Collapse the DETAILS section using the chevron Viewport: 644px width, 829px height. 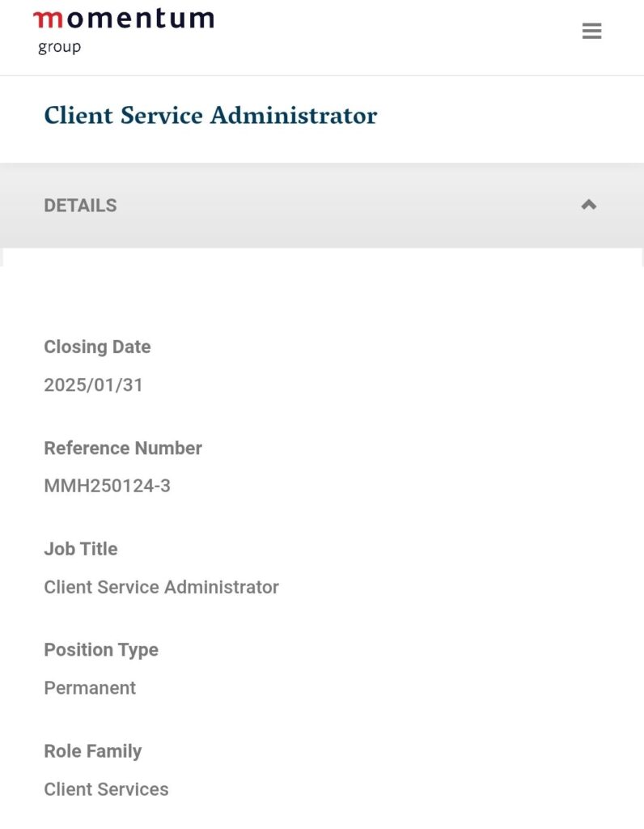[x=589, y=205]
